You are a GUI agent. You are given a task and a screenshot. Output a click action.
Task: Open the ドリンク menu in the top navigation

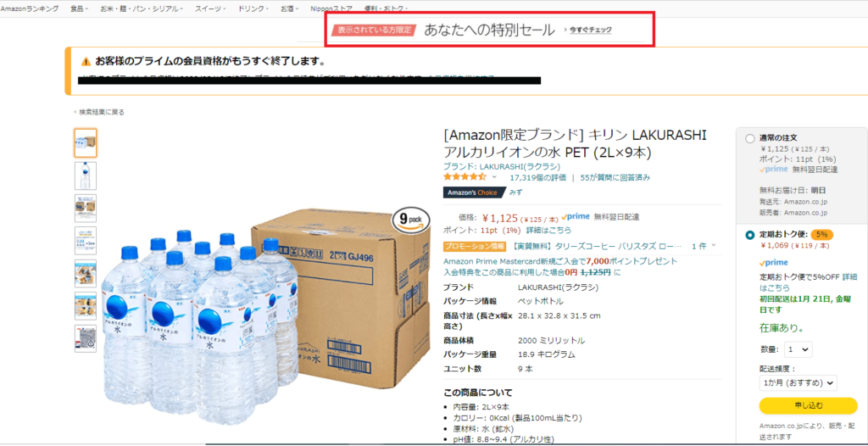coord(253,8)
